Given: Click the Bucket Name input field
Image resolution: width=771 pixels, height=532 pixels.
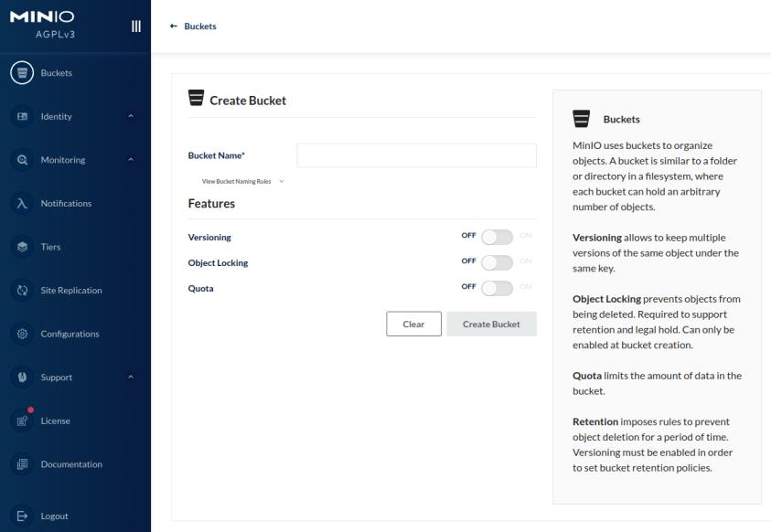Looking at the screenshot, I should click(416, 155).
